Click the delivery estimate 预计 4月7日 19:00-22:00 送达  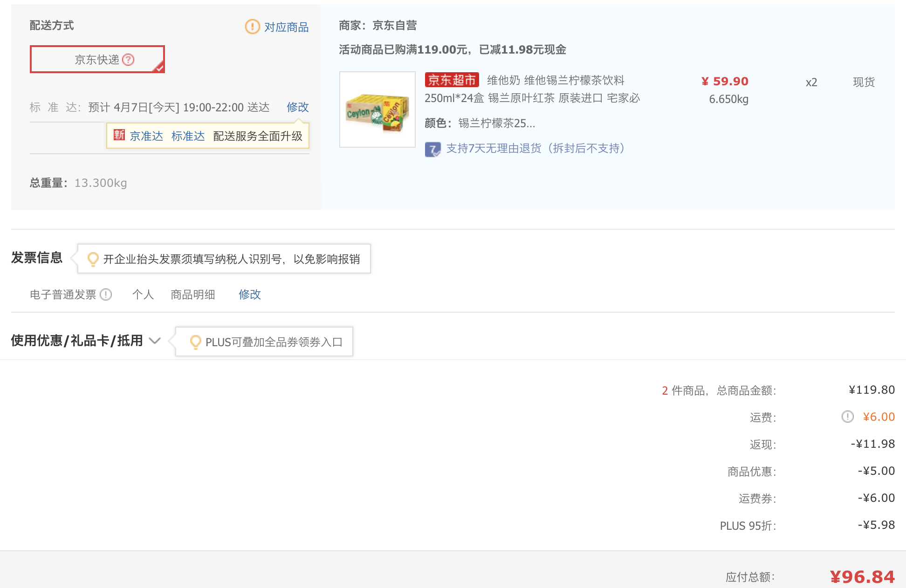coord(179,108)
